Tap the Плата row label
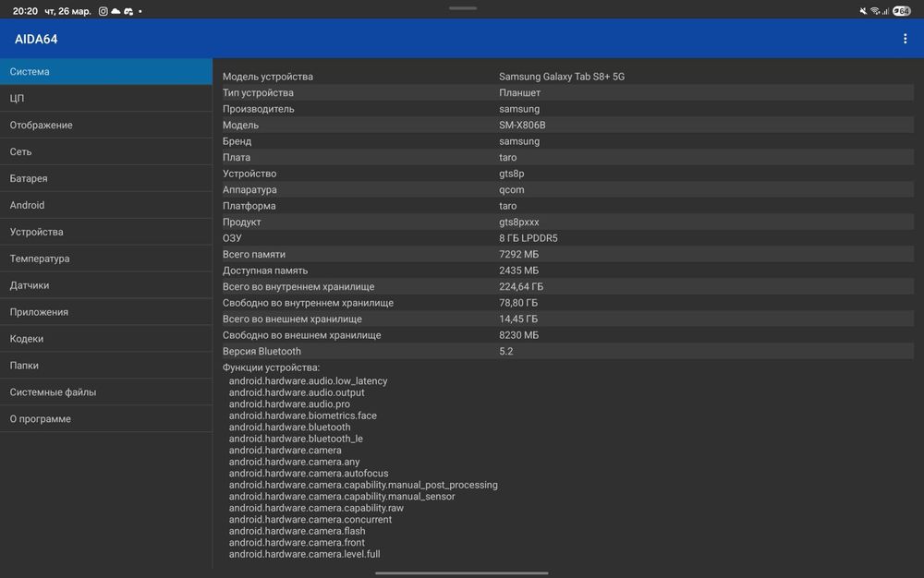 (237, 157)
